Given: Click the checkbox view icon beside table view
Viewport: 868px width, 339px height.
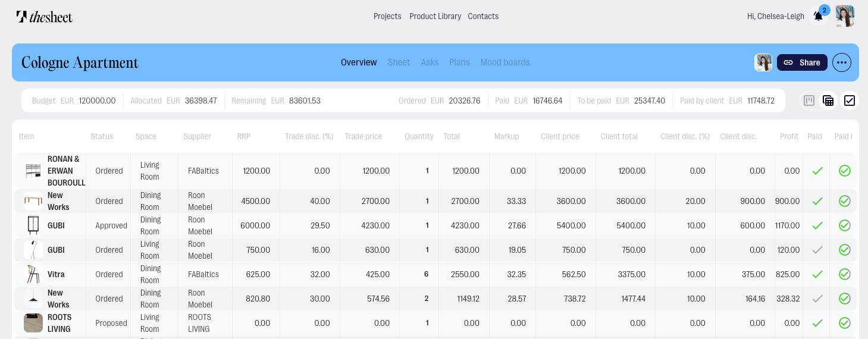Looking at the screenshot, I should [850, 101].
